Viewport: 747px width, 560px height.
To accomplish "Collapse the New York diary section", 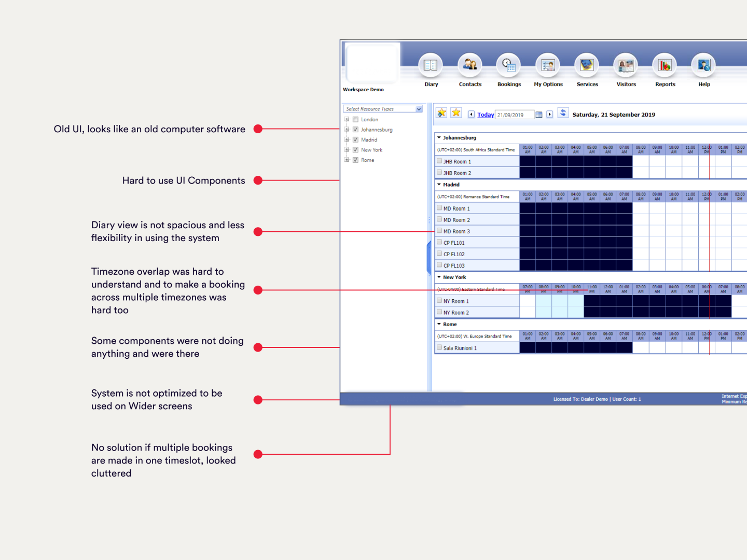I will click(439, 277).
